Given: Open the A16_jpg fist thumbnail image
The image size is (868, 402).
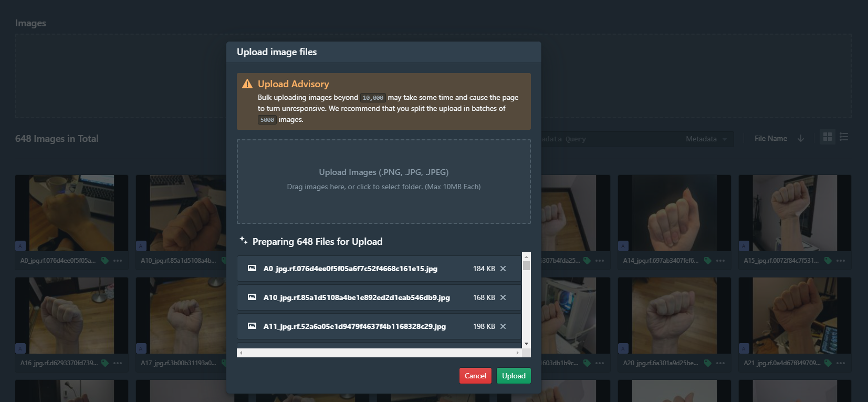Looking at the screenshot, I should point(71,315).
